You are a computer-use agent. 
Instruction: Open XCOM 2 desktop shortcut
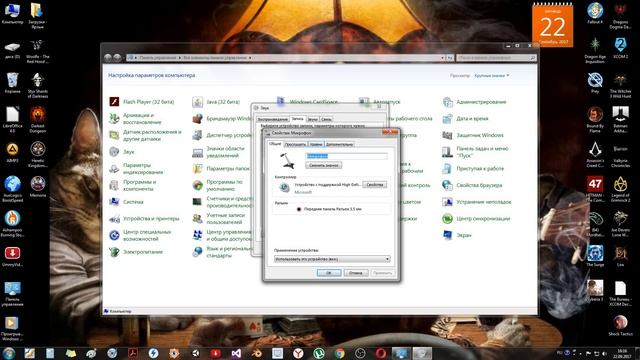620,48
